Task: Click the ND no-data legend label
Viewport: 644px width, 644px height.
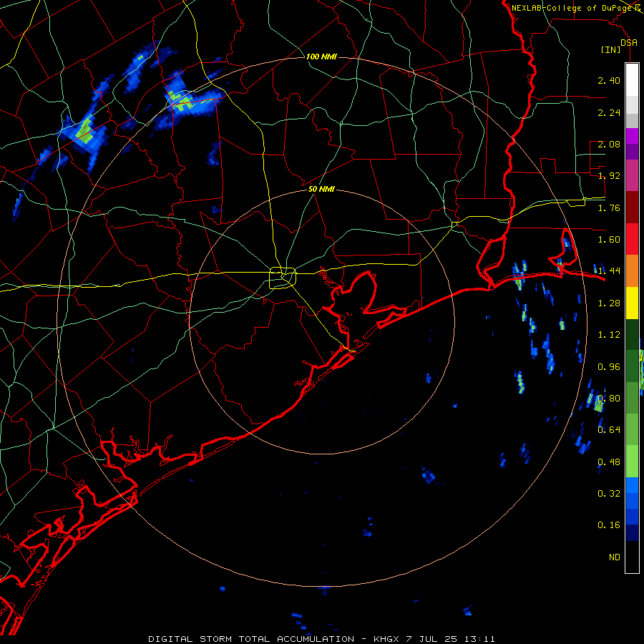Action: (615, 557)
